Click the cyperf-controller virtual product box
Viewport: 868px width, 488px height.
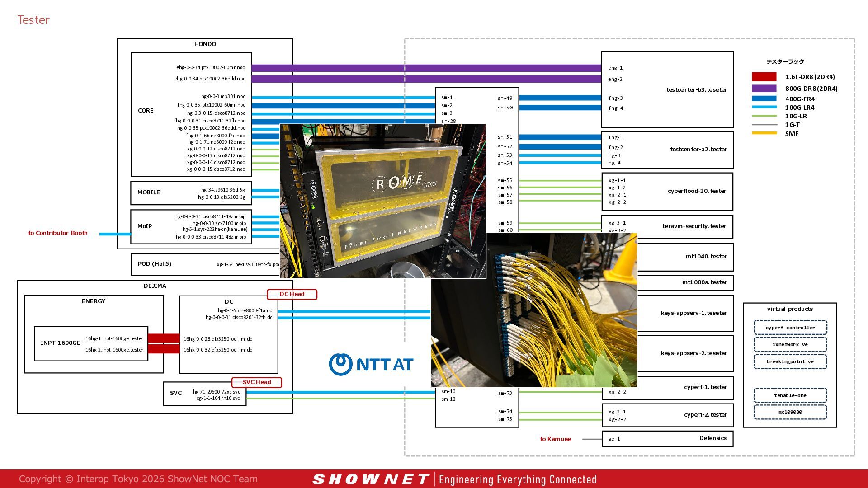790,328
